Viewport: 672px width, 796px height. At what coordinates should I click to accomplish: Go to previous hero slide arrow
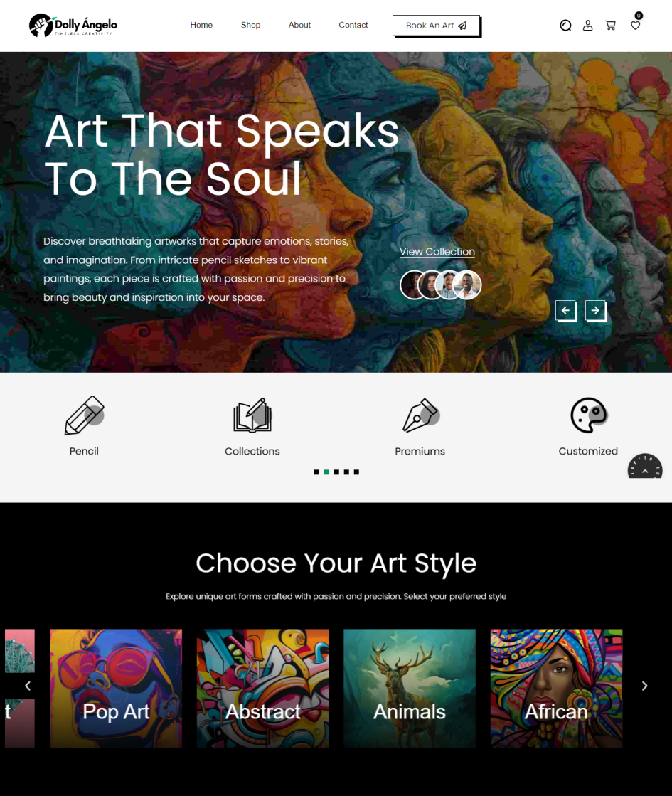tap(565, 310)
